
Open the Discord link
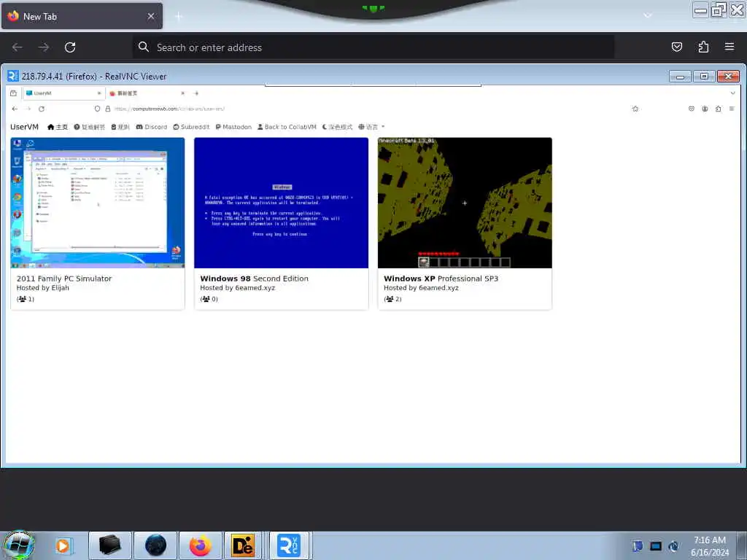pos(152,127)
